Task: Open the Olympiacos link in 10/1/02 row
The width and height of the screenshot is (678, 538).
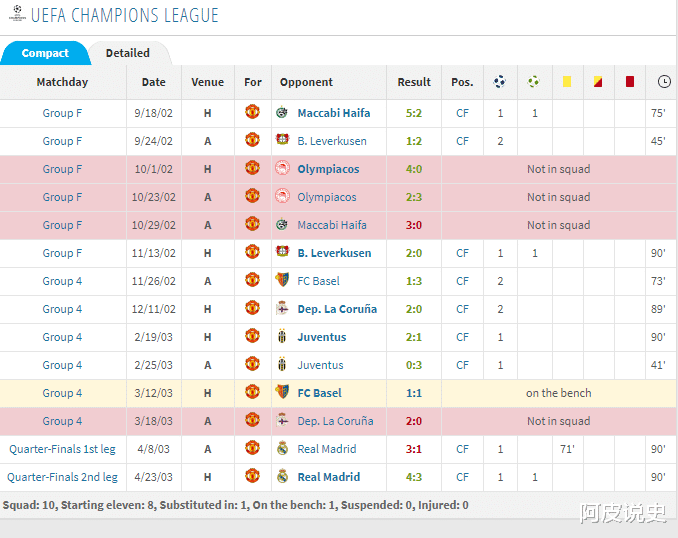Action: pos(328,169)
